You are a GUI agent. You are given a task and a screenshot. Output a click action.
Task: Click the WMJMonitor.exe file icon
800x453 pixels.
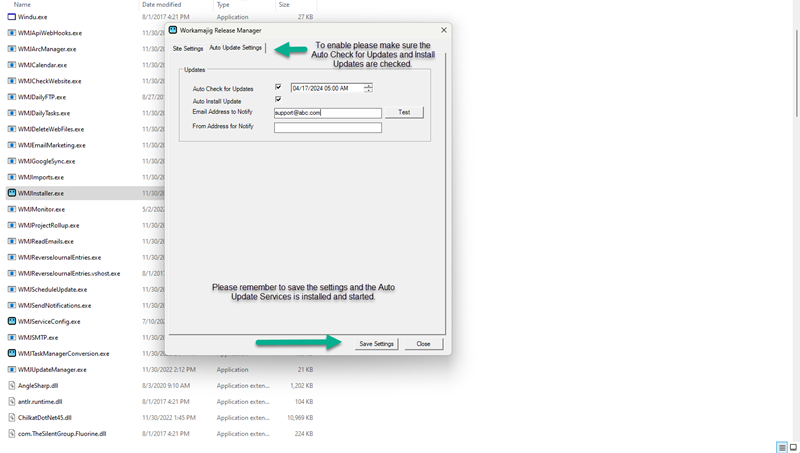[12, 209]
